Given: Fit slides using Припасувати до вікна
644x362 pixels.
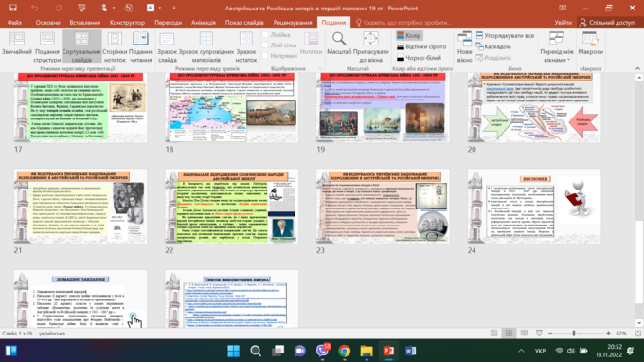Looking at the screenshot, I should click(x=371, y=47).
